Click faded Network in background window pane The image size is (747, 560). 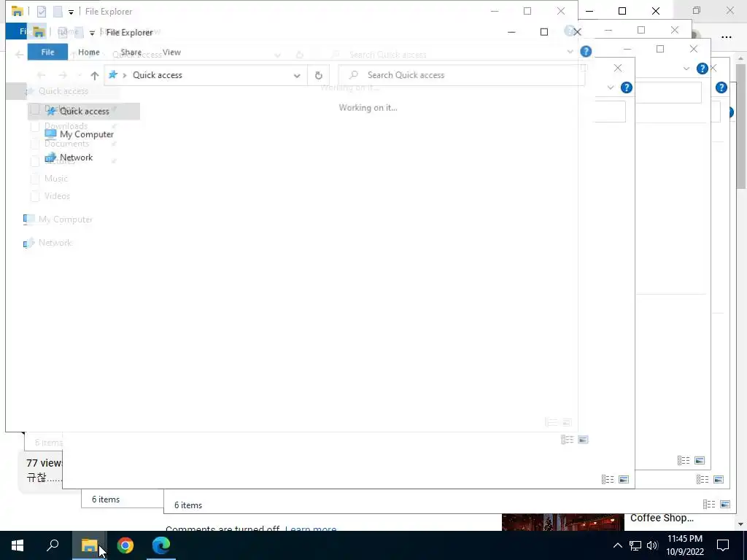point(55,243)
